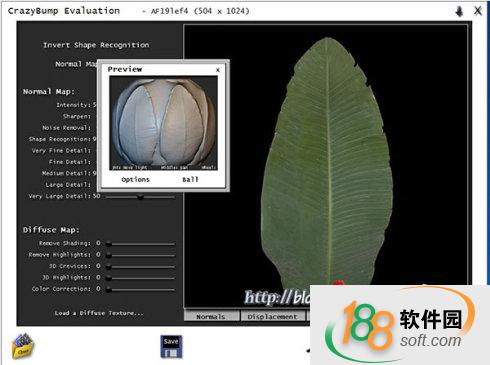Click the Save floppy disk icon
The width and height of the screenshot is (490, 365).
click(171, 347)
